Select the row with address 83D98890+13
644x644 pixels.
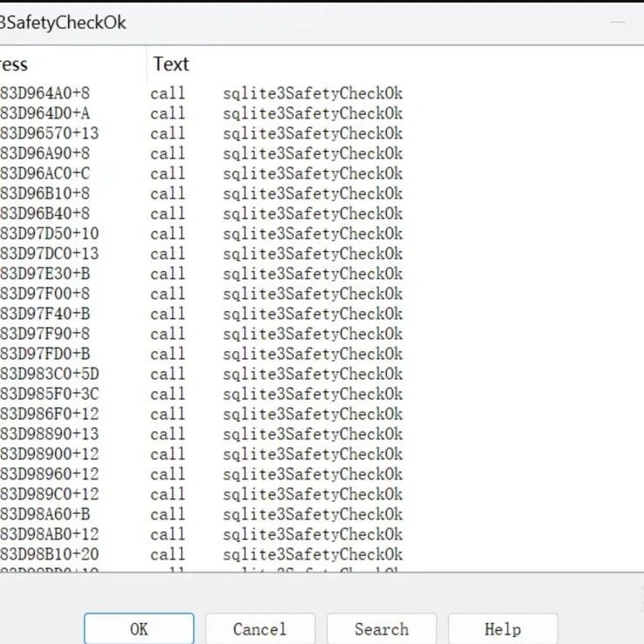pos(322,434)
